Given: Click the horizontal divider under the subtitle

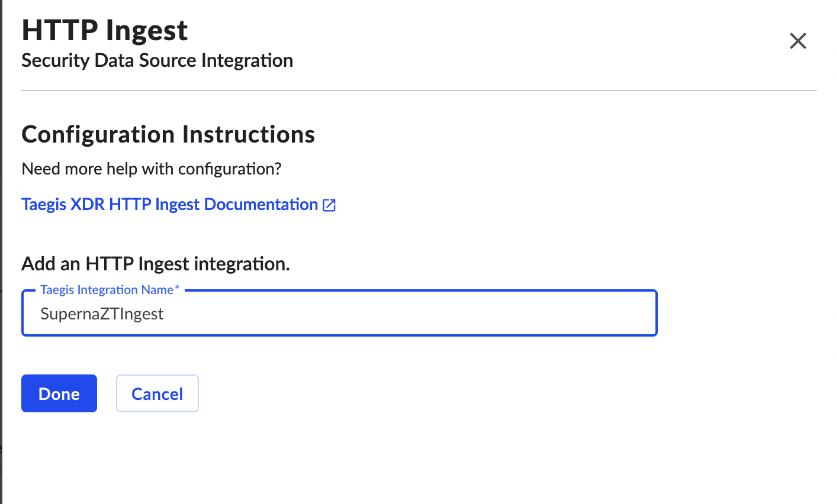Looking at the screenshot, I should 419,91.
